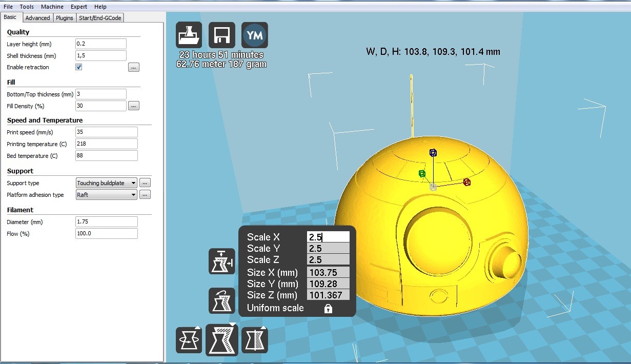Select the Scale tool icon
This screenshot has width=631, height=364.
click(221, 339)
